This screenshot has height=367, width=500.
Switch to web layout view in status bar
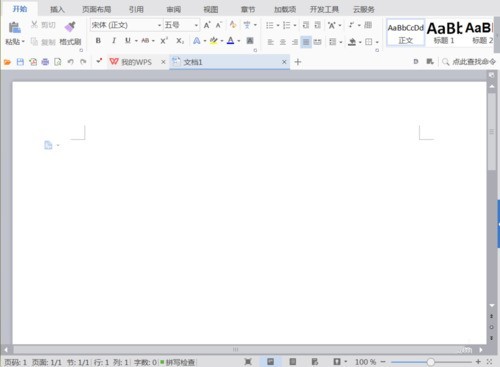[x=315, y=362]
